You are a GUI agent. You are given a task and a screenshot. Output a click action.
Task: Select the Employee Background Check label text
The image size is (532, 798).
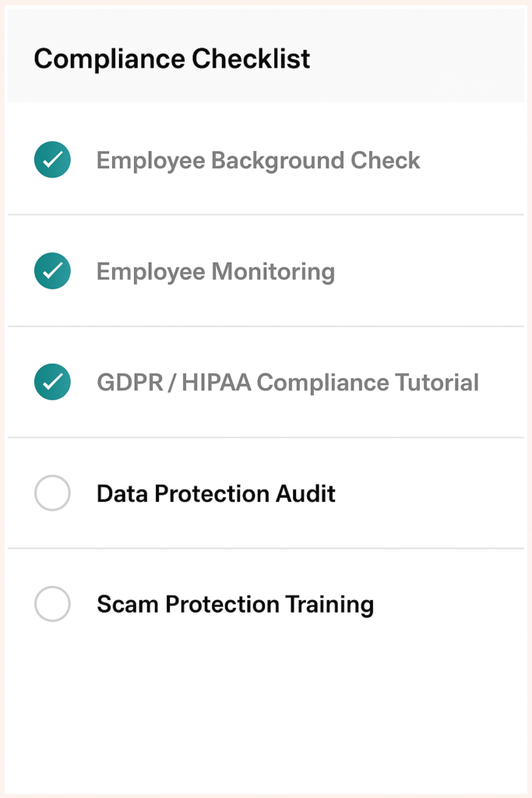pyautogui.click(x=259, y=161)
